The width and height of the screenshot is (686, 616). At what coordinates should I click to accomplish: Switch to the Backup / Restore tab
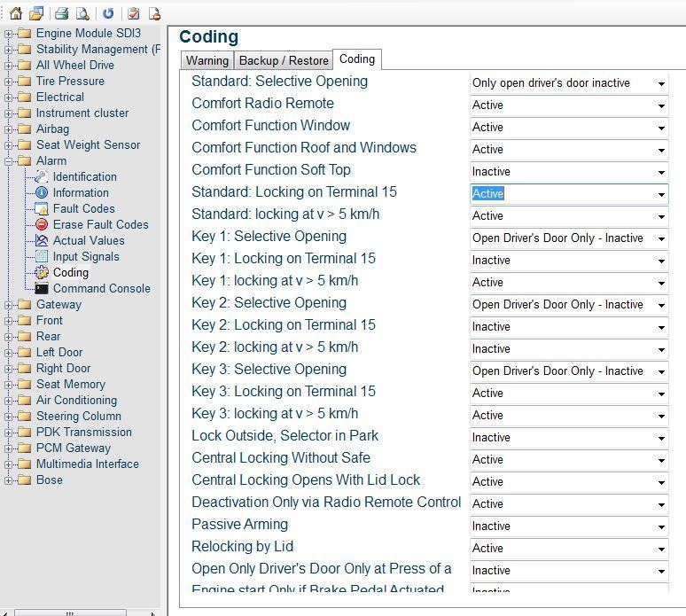(284, 60)
